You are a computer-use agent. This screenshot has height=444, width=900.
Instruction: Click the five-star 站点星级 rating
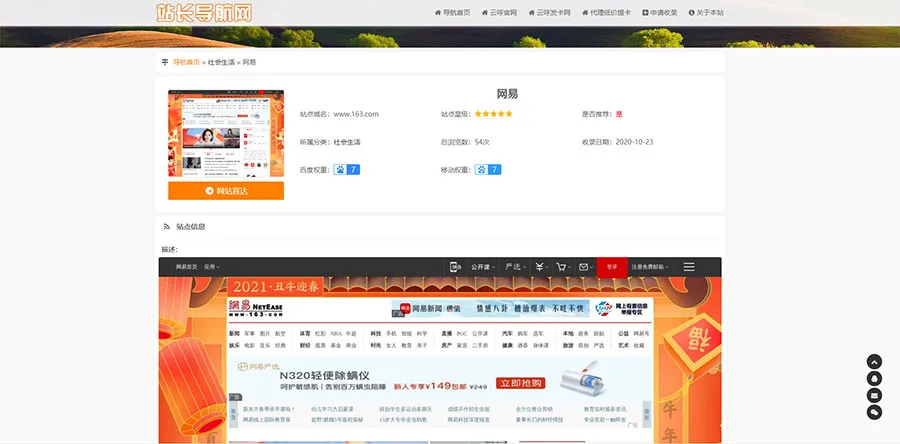[493, 114]
